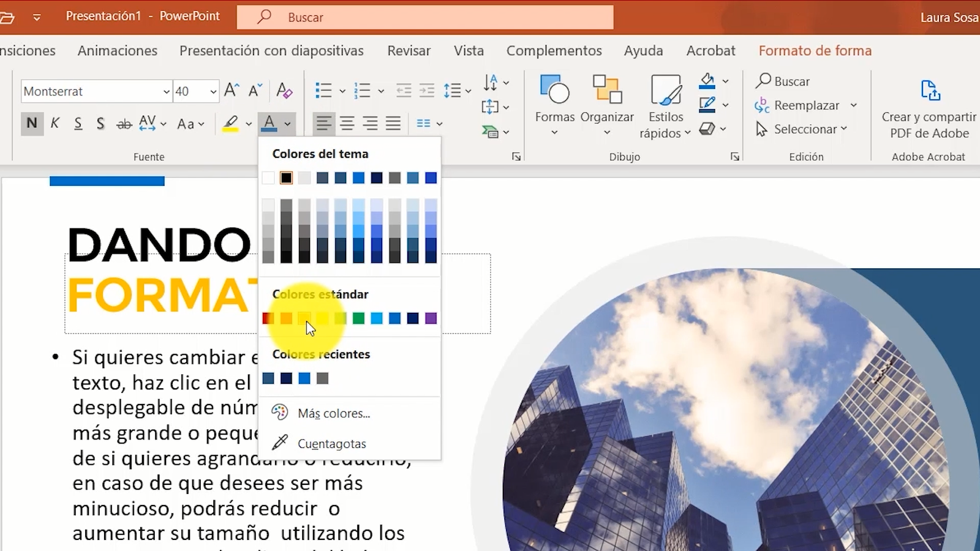Choose Cuentagotas eyedropper option
Image resolution: width=980 pixels, height=551 pixels.
tap(349, 443)
